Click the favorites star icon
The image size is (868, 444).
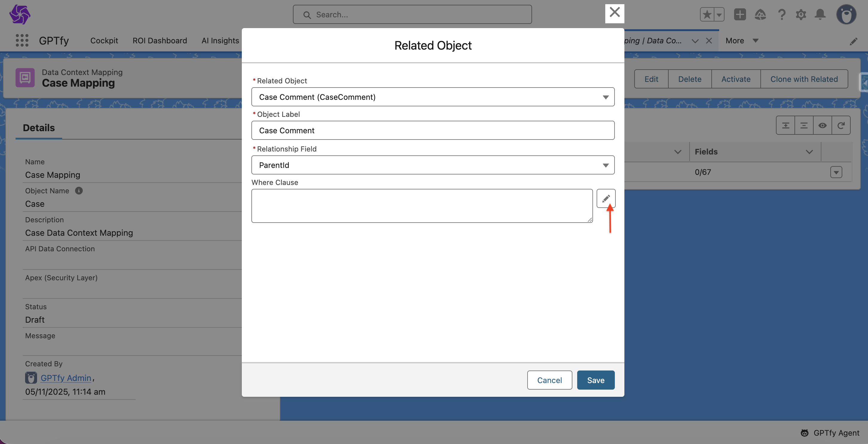coord(707,14)
